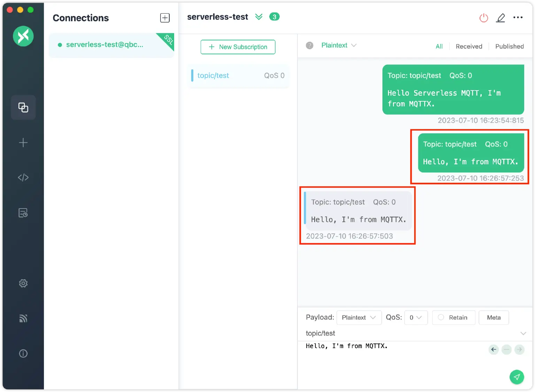
Task: Switch to the Published messages tab
Action: (x=509, y=46)
